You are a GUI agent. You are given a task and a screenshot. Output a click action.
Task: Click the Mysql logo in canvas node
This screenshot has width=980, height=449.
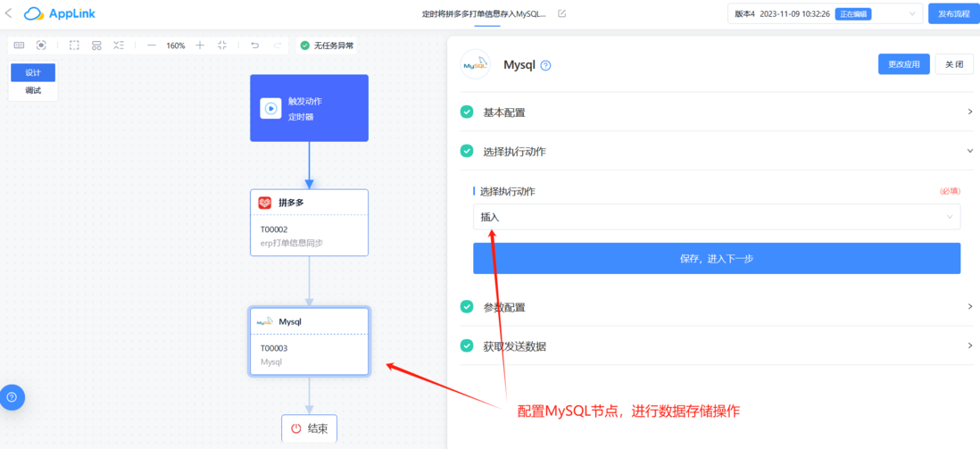pos(265,321)
